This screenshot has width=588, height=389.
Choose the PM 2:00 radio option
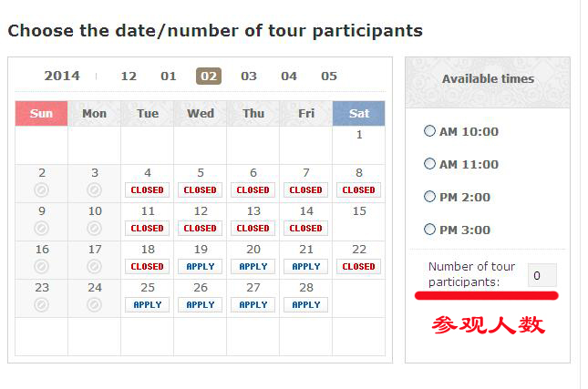point(429,197)
